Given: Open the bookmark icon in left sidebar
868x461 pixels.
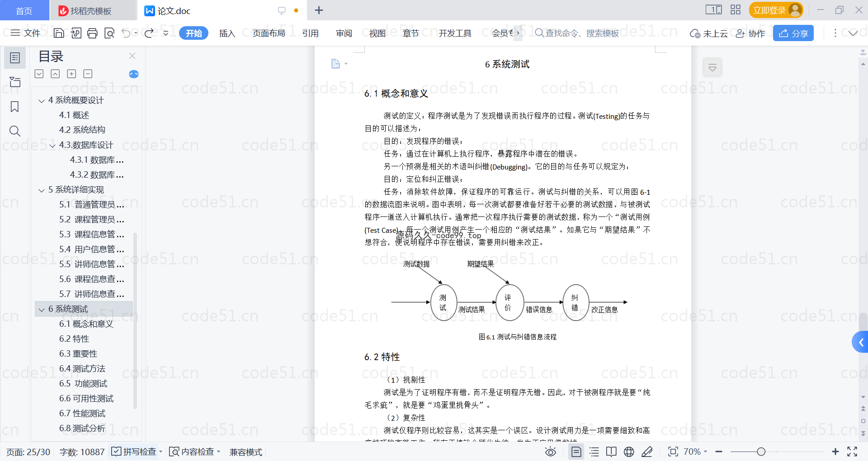Looking at the screenshot, I should [15, 107].
